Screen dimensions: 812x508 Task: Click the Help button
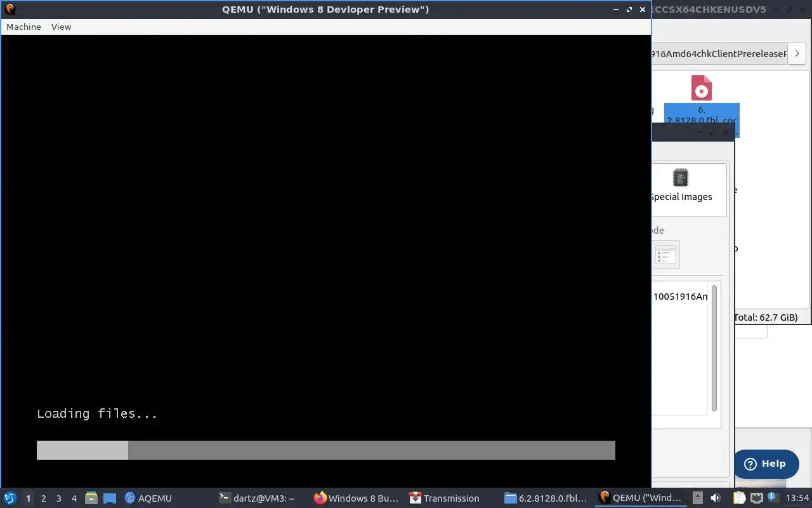[766, 464]
